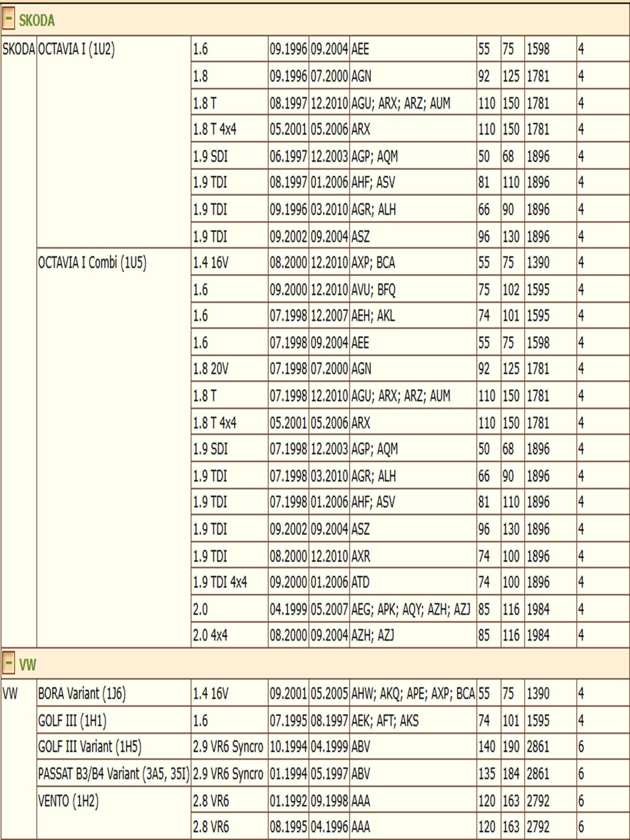Collapse the SKODA section with minus icon

(x=8, y=19)
